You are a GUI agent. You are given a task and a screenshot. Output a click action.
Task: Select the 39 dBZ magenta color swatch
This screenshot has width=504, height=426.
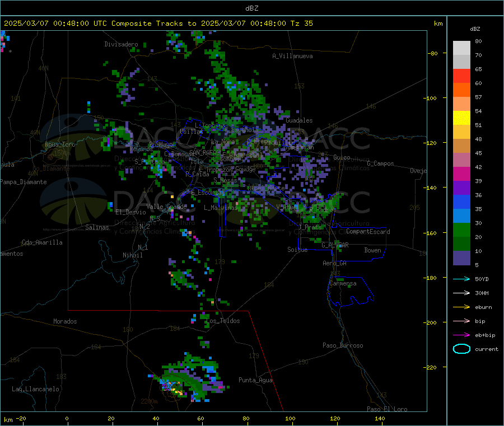click(x=461, y=174)
